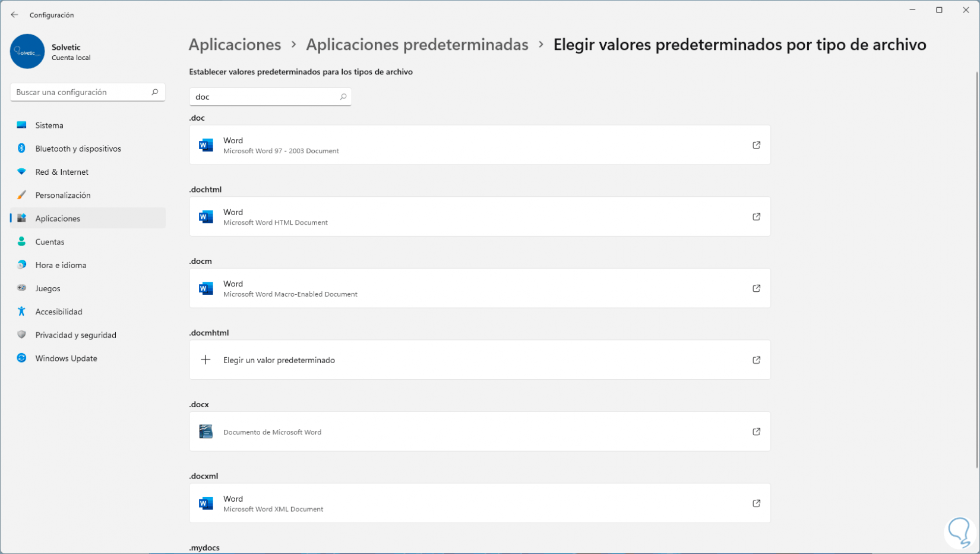
Task: Change default for Microsoft Word XML Document
Action: coord(480,503)
